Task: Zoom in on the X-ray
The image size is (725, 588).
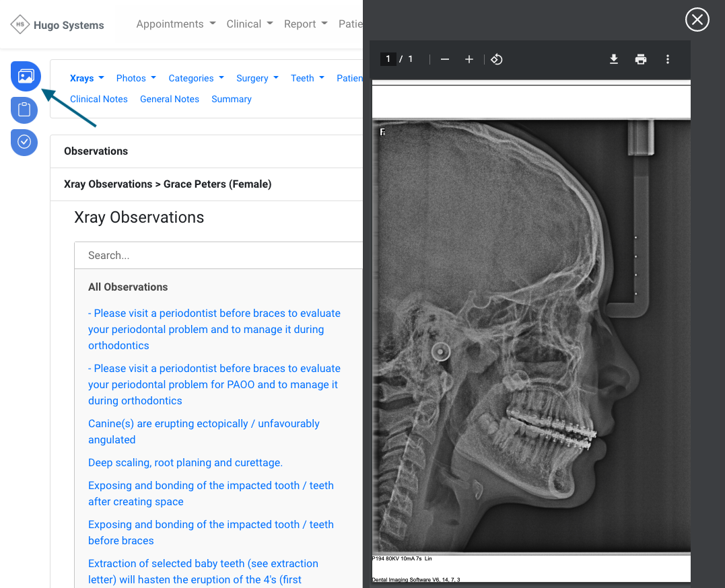Action: click(469, 59)
